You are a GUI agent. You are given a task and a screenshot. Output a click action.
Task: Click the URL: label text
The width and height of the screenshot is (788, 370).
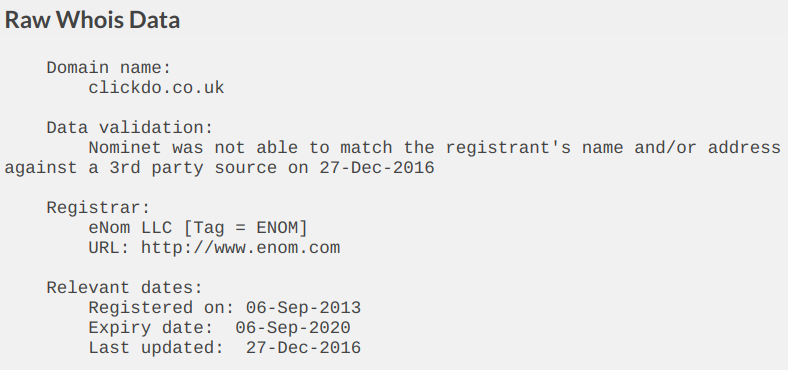pyautogui.click(x=109, y=248)
